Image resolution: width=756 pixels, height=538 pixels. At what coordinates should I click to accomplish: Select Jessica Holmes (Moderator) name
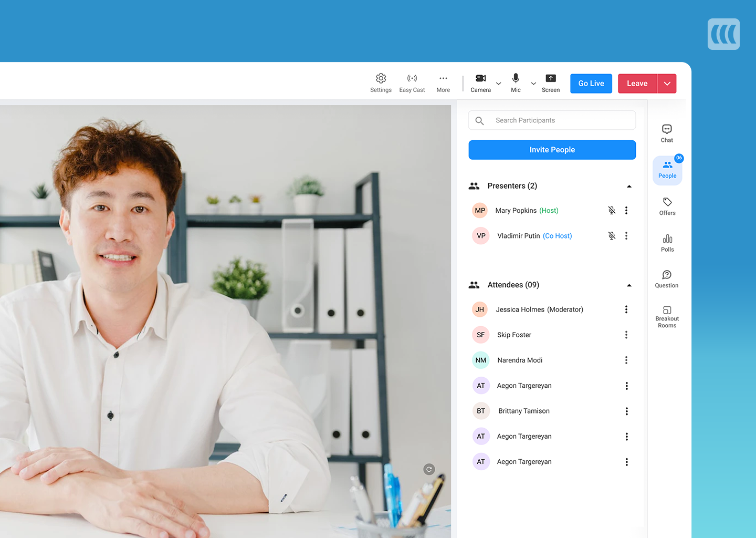coord(539,309)
